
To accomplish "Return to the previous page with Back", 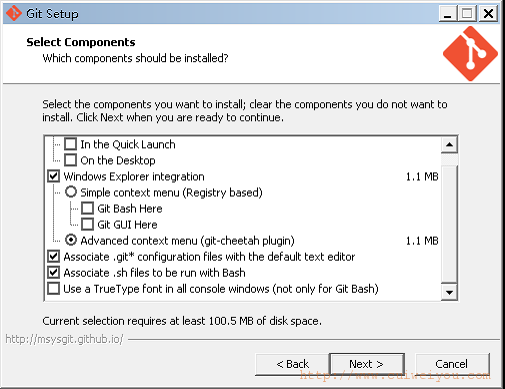I will pyautogui.click(x=292, y=364).
